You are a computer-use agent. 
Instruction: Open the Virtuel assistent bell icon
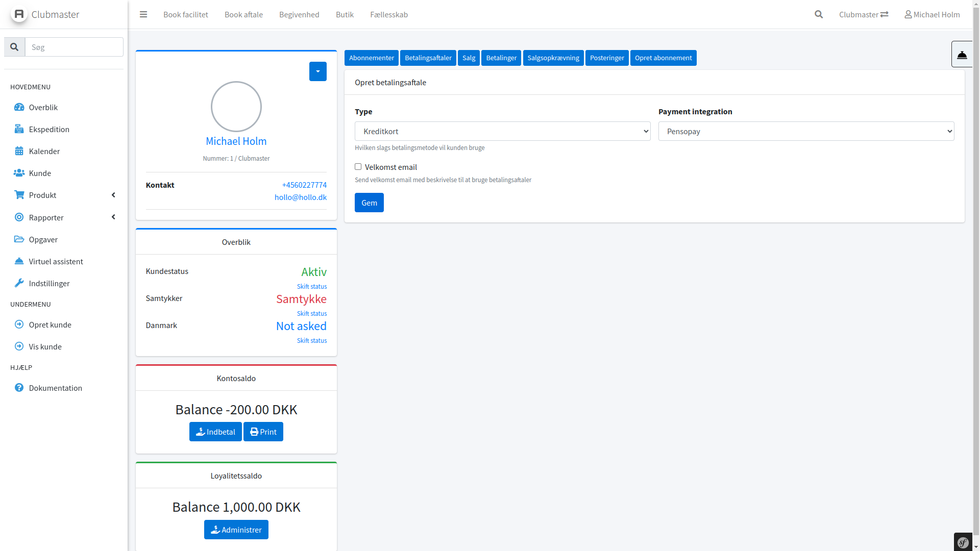point(19,261)
